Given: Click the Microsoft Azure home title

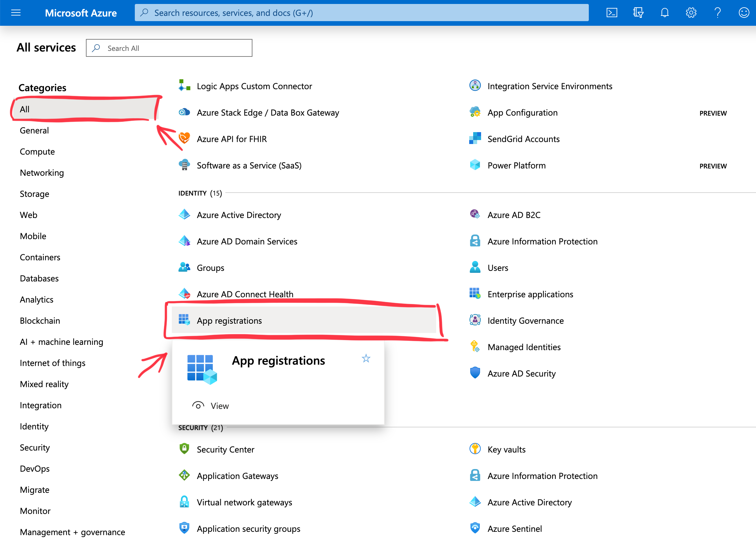Looking at the screenshot, I should (x=81, y=13).
